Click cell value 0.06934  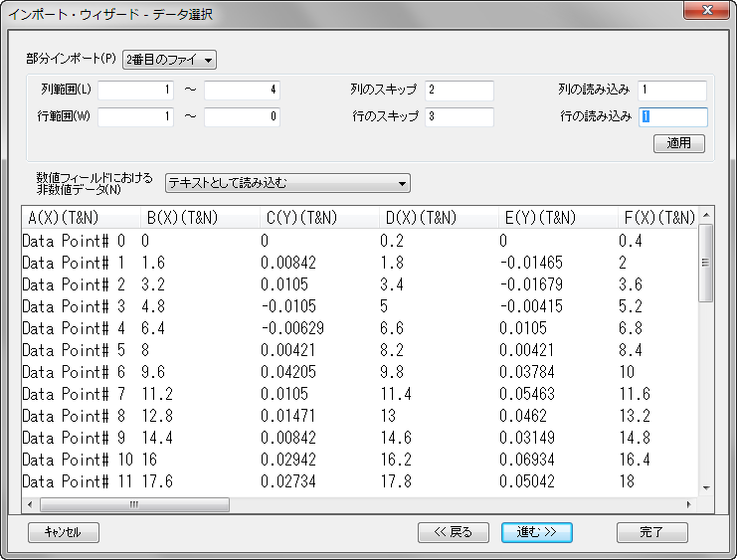click(527, 460)
